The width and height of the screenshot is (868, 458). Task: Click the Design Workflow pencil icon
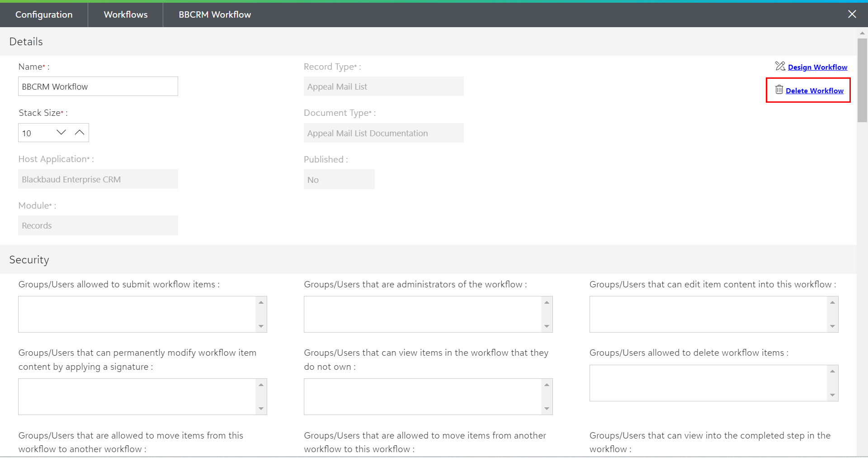click(780, 66)
